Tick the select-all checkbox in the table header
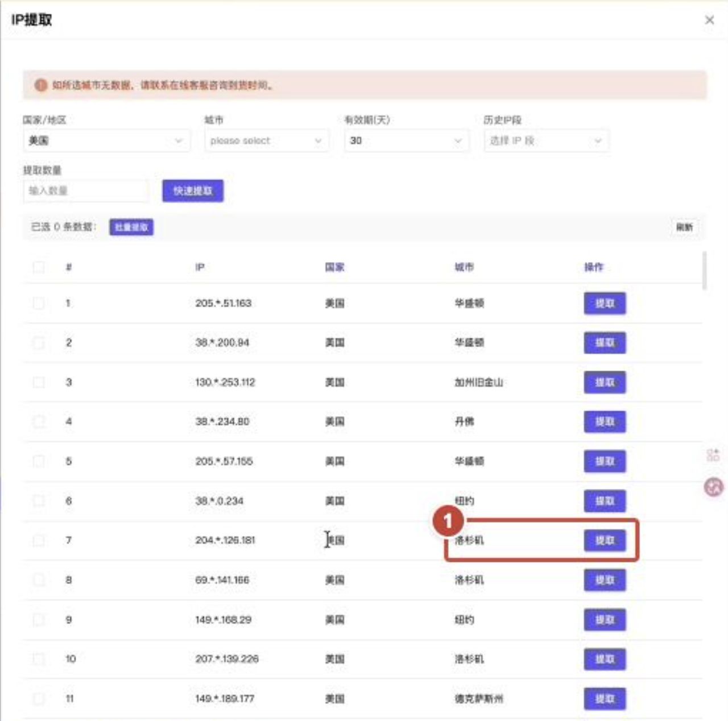 39,267
